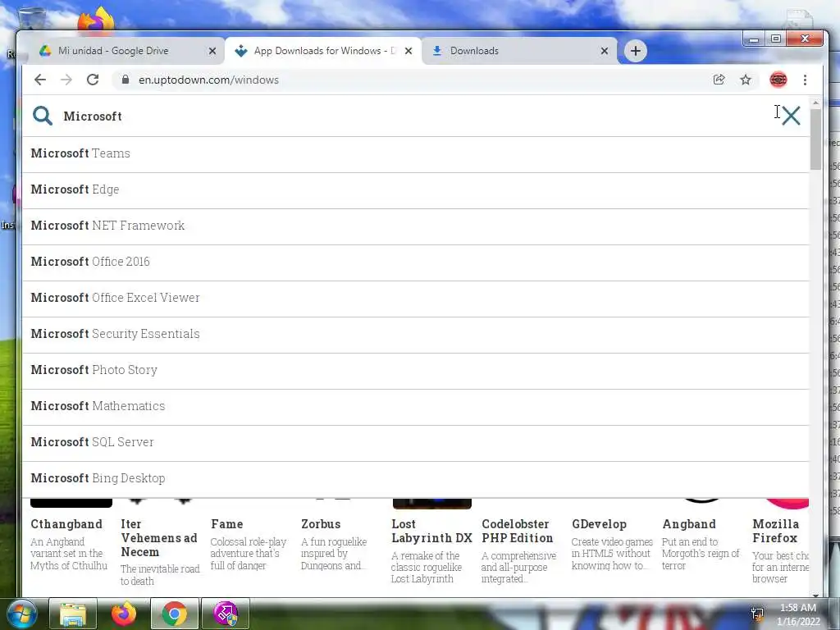Select the App Downloads for Windows tab

point(323,51)
